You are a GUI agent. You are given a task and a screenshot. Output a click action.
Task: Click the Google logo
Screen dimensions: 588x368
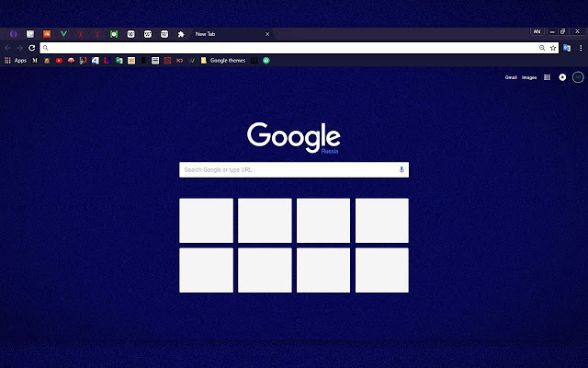pos(294,137)
